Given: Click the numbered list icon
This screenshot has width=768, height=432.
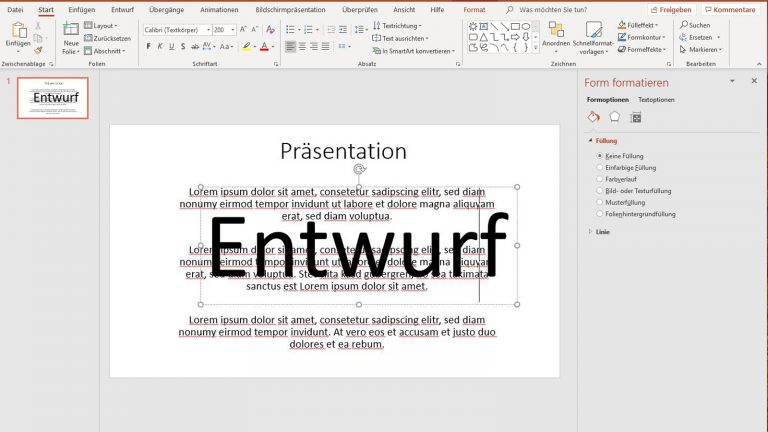Looking at the screenshot, I should [309, 30].
